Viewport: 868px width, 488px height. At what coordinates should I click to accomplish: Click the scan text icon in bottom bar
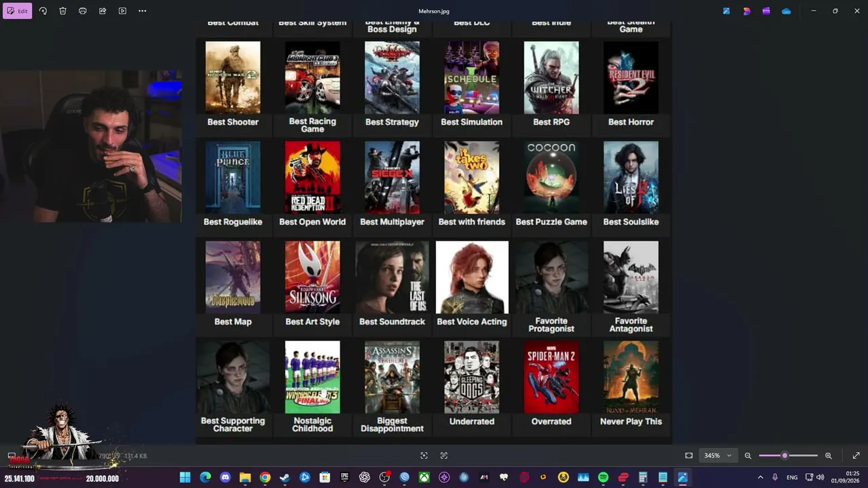444,455
